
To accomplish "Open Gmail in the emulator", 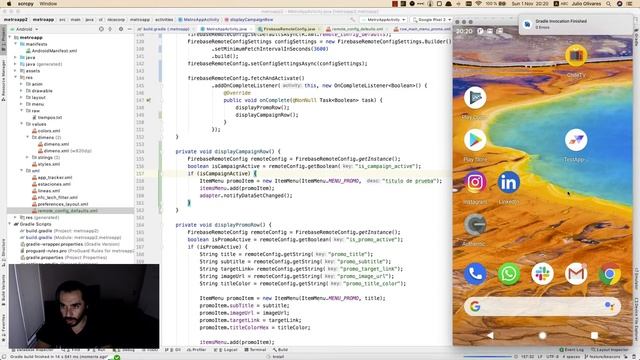I will coord(576,273).
